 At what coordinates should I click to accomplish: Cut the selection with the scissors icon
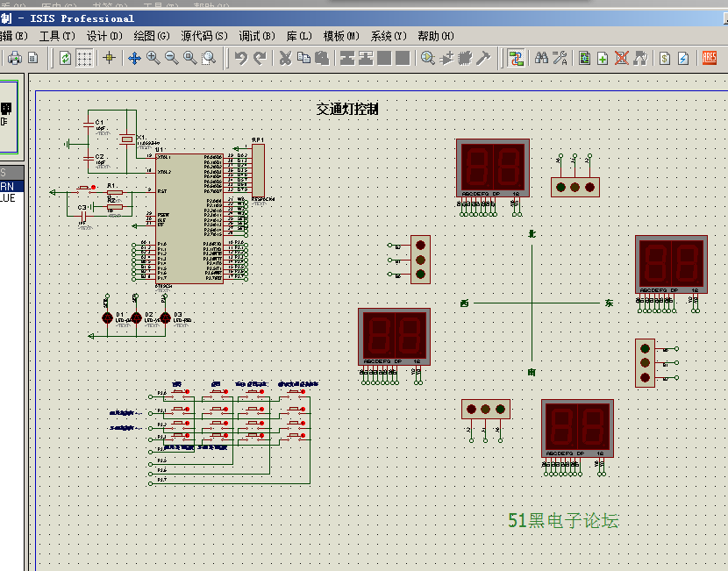[x=285, y=58]
